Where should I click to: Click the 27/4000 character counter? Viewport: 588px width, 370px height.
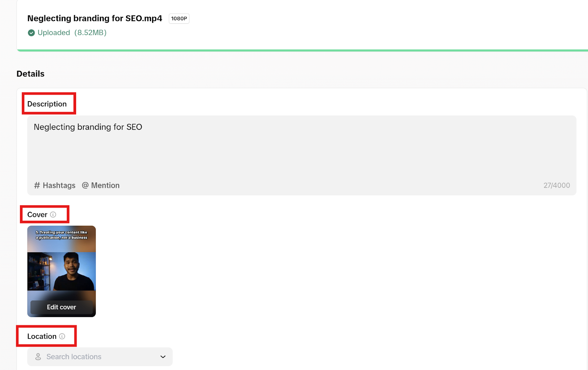click(x=557, y=185)
